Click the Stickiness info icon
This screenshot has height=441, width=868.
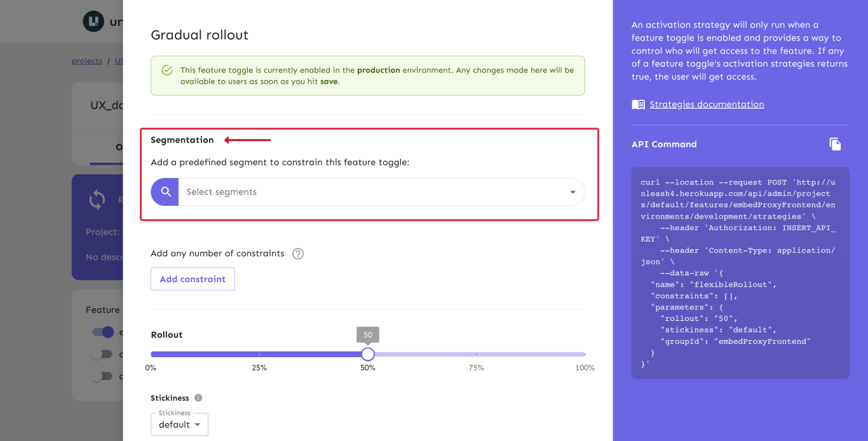[x=198, y=398]
